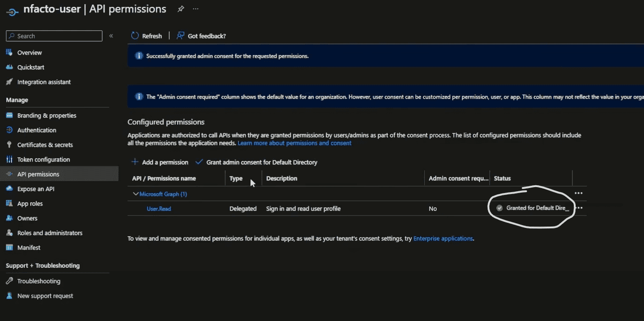Open the ellipsis menu for User.Read permission
The height and width of the screenshot is (321, 644).
(578, 208)
